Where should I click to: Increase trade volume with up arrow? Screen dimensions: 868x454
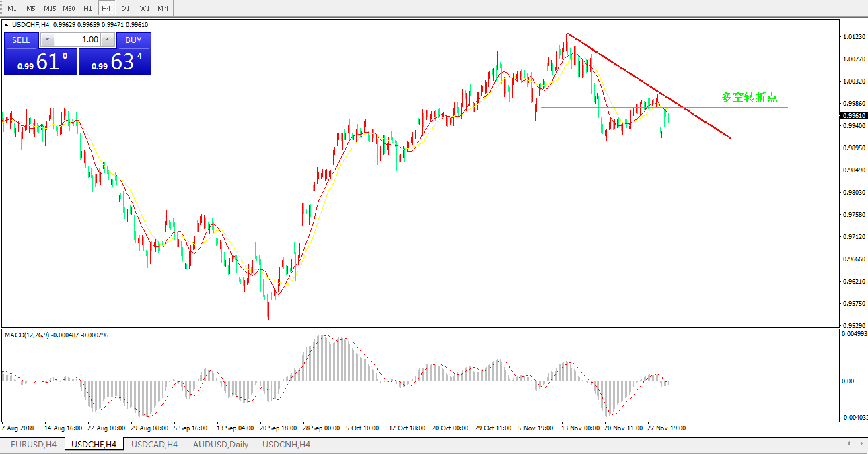click(x=108, y=40)
